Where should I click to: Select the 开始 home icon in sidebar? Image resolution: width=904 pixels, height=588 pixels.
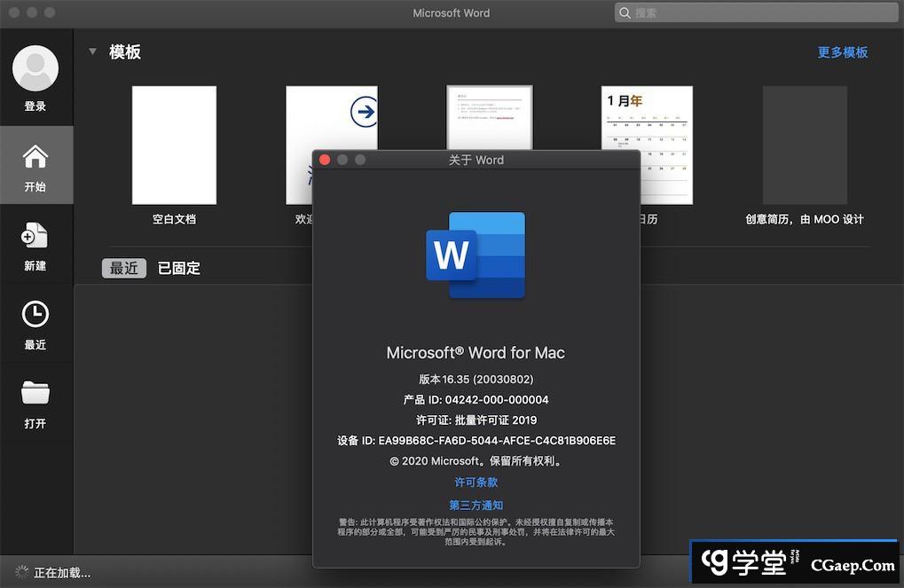tap(35, 157)
